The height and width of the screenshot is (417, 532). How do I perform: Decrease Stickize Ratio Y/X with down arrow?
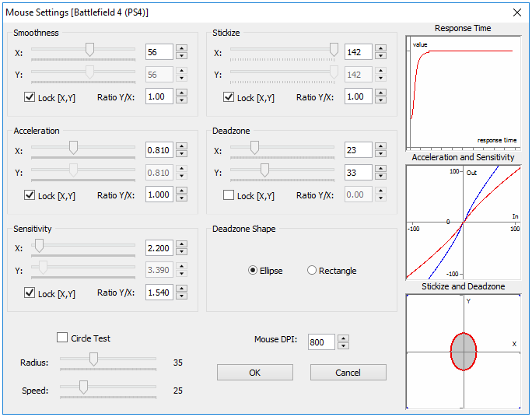tap(381, 100)
